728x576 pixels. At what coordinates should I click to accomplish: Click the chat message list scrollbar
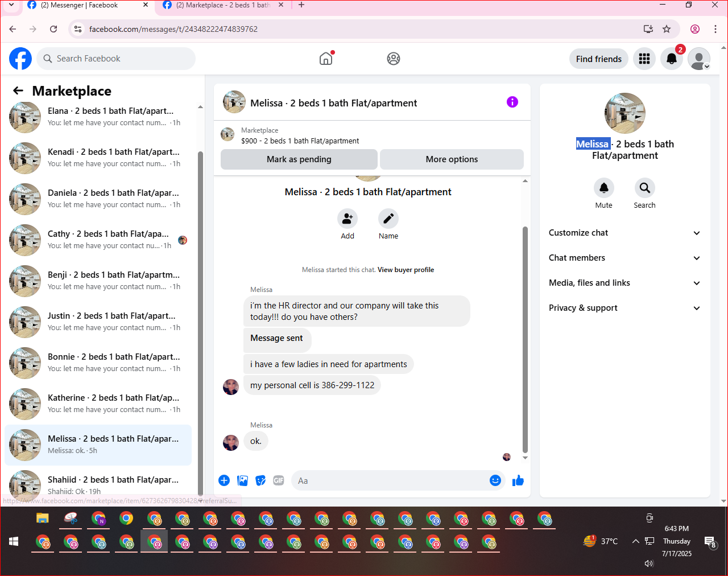525,340
